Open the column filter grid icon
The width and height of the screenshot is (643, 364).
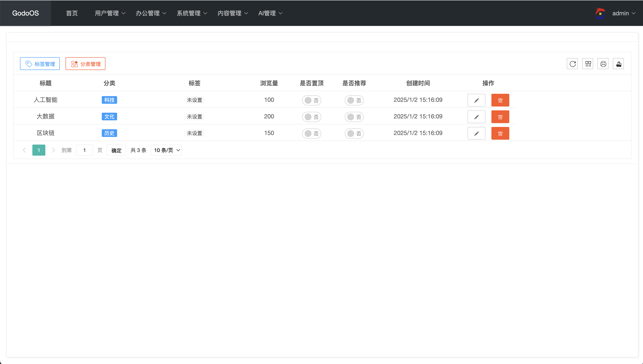(x=588, y=64)
